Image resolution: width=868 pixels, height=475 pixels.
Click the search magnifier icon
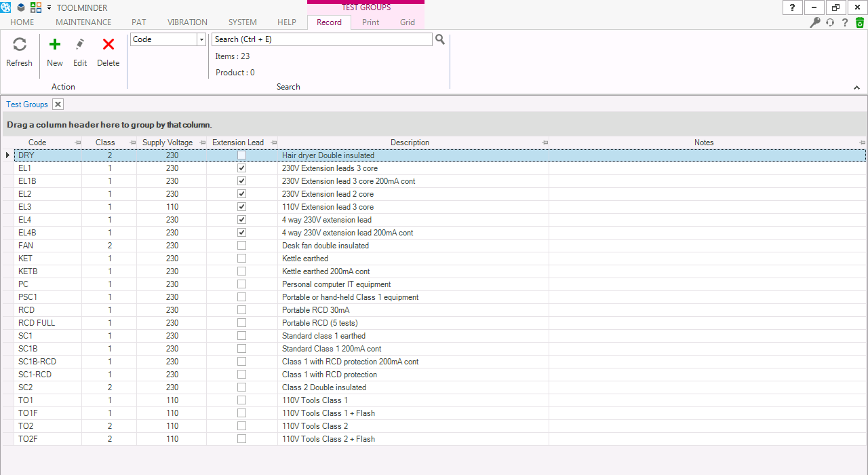point(440,39)
